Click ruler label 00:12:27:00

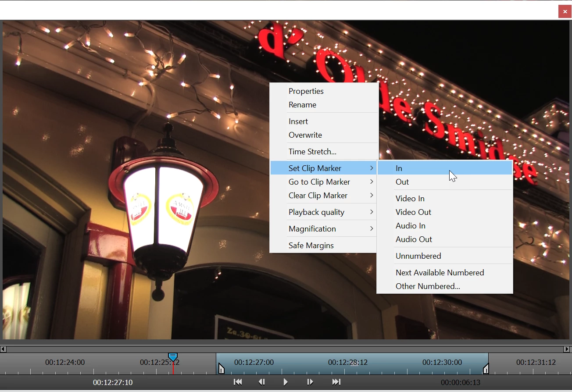pyautogui.click(x=254, y=363)
